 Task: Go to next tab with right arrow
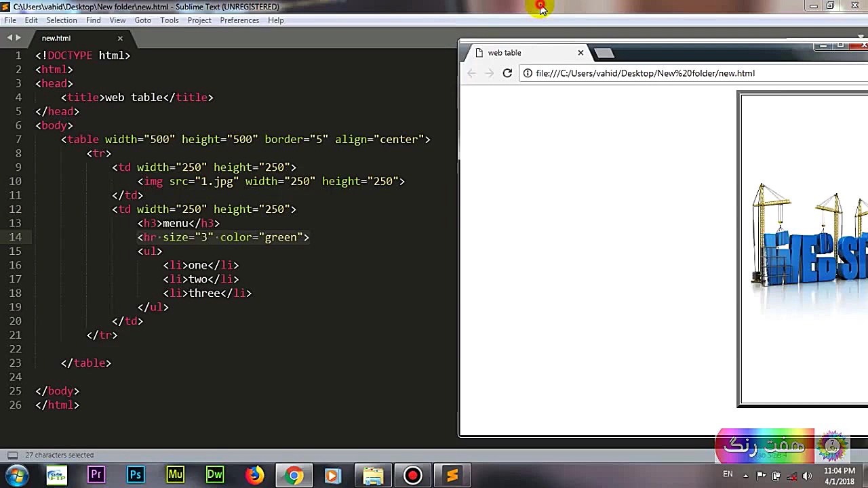tap(18, 39)
